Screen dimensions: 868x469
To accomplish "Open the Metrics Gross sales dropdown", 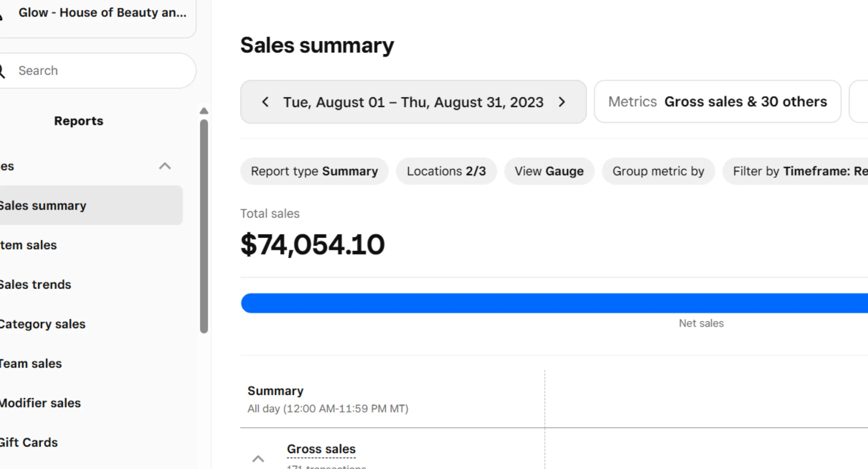I will [717, 102].
